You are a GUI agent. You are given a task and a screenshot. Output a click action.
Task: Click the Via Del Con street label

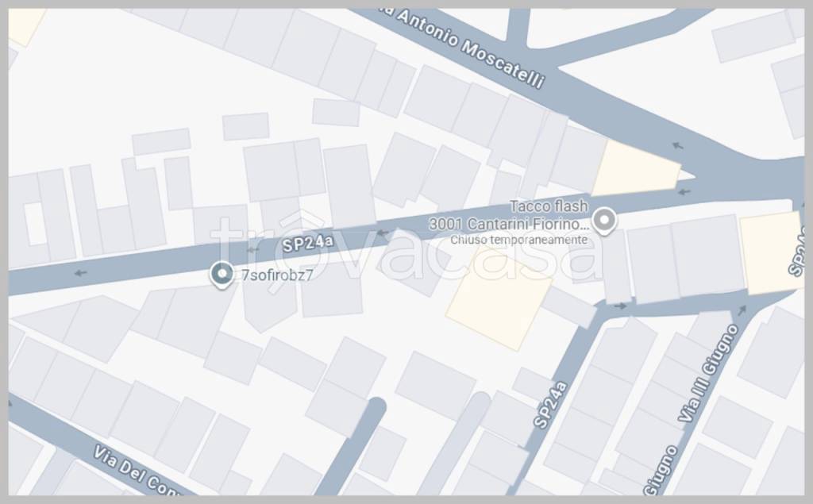[x=136, y=470]
